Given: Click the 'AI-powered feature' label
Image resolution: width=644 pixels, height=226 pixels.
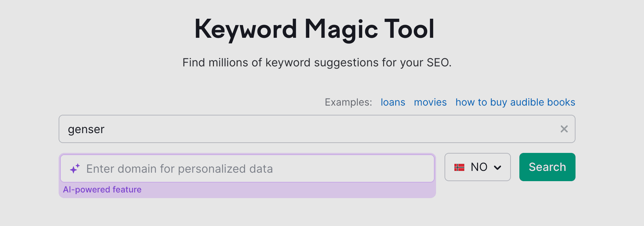Looking at the screenshot, I should pos(102,190).
